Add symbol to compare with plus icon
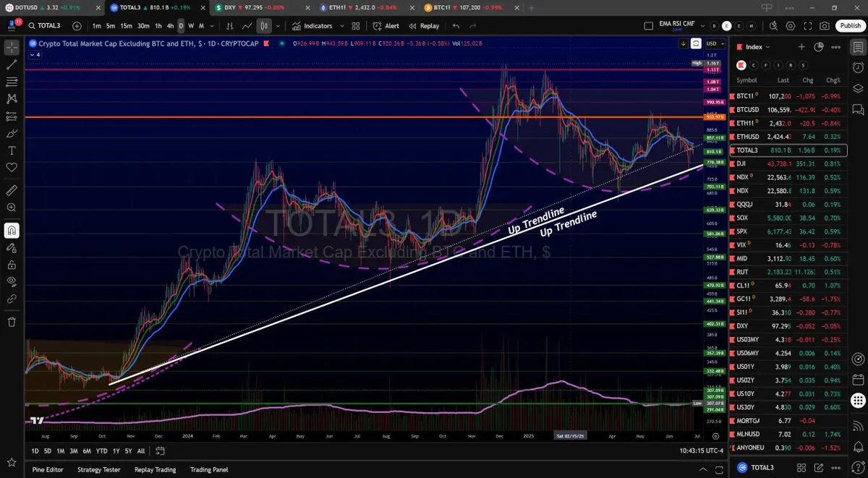 click(77, 26)
